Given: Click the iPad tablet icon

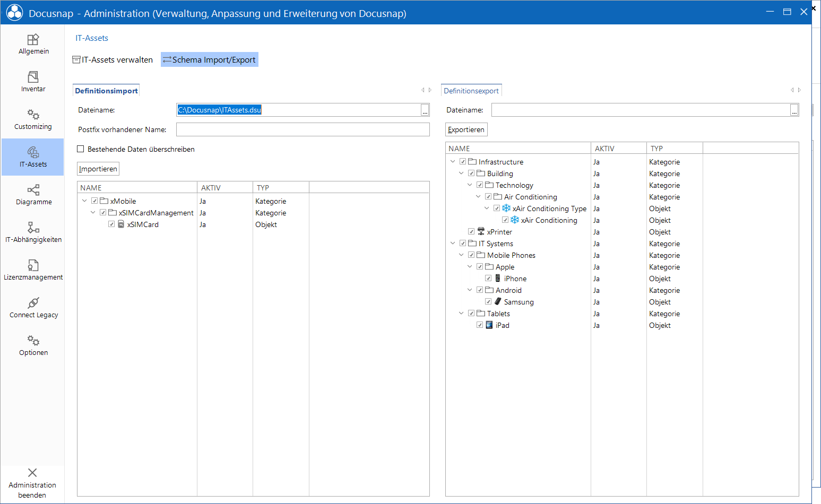Looking at the screenshot, I should point(489,325).
